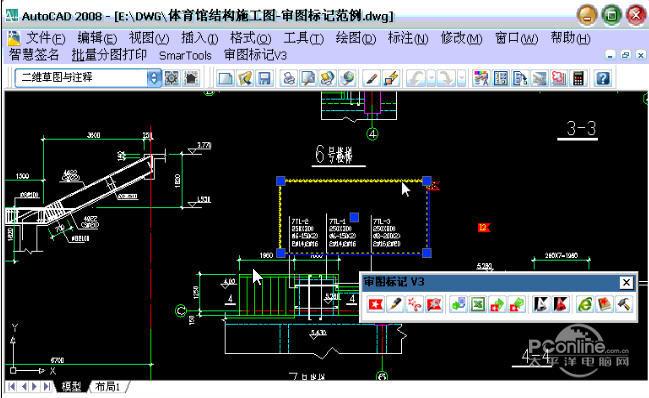Open the QuickCalc calculator icon

point(578,78)
